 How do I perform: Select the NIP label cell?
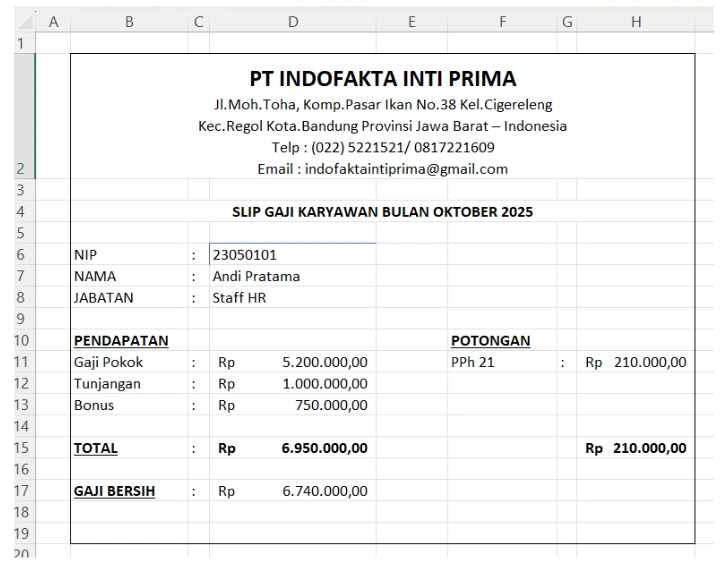[129, 254]
